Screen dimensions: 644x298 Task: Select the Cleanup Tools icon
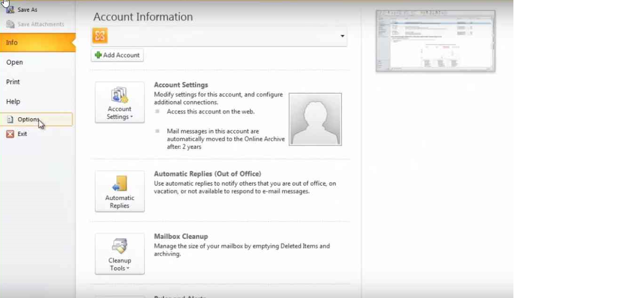119,246
